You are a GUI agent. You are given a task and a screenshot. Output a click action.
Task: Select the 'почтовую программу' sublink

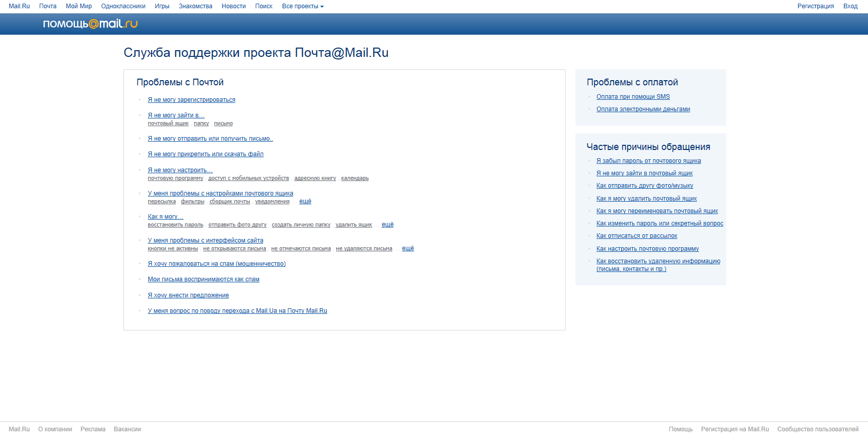[x=175, y=178]
